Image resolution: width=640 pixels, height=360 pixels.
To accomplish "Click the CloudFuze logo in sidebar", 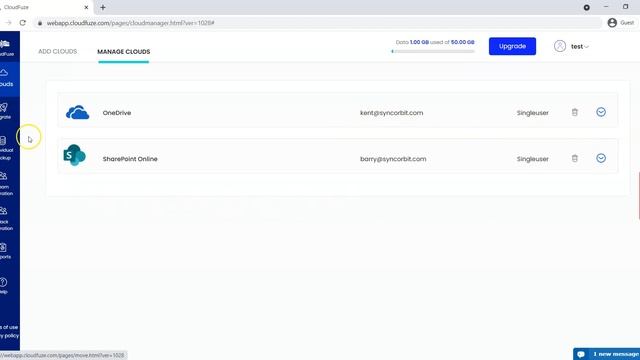I will tap(6, 47).
